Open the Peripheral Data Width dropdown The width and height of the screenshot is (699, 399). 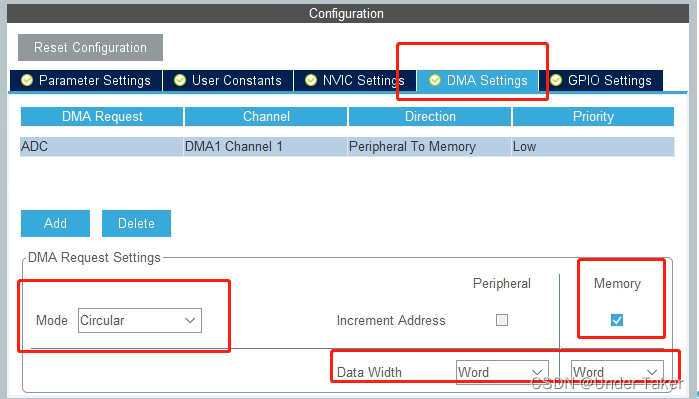tap(502, 372)
